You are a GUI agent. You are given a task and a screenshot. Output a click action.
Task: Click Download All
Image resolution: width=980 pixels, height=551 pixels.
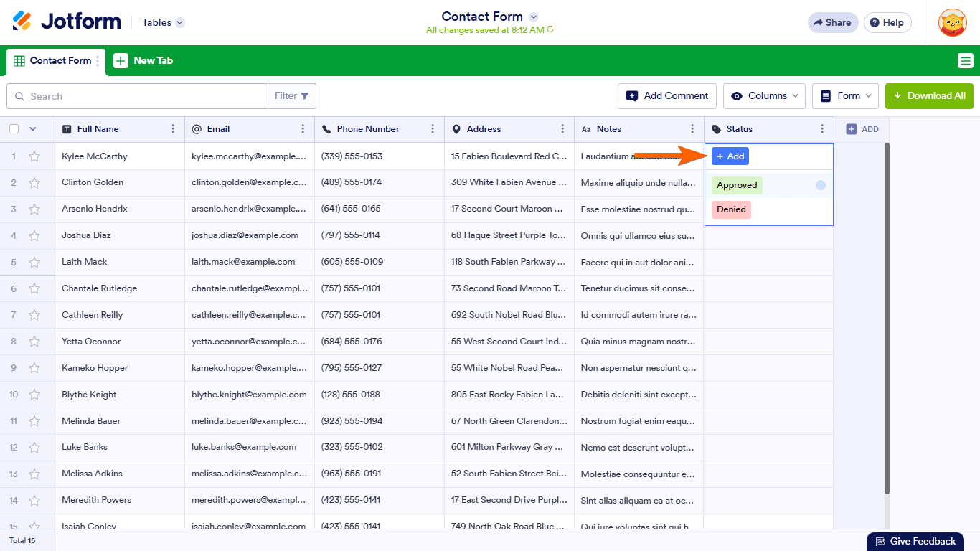click(x=929, y=96)
